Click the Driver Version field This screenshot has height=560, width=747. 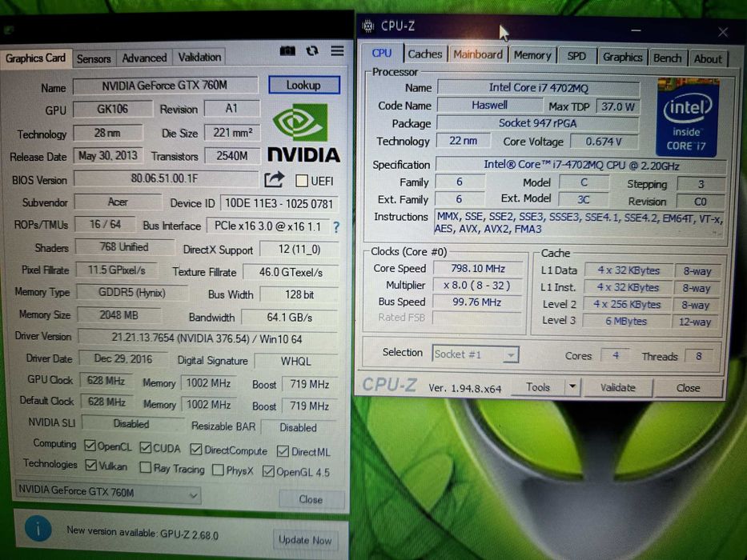click(207, 338)
